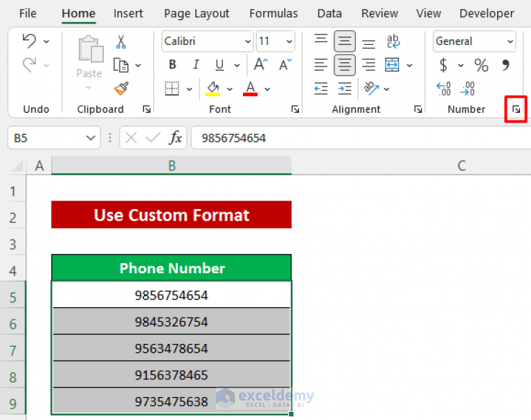Screen dimensions: 531x420
Task: Switch to the Insert tab
Action: (x=128, y=13)
